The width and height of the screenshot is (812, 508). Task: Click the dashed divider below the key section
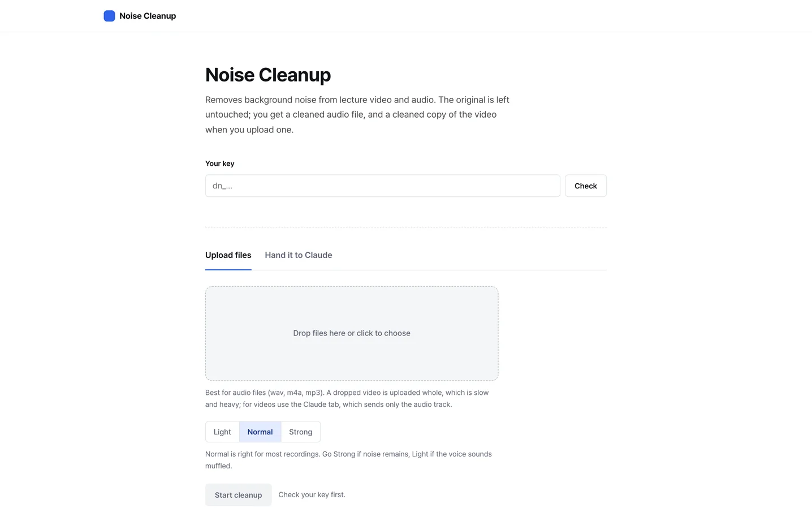tap(406, 227)
